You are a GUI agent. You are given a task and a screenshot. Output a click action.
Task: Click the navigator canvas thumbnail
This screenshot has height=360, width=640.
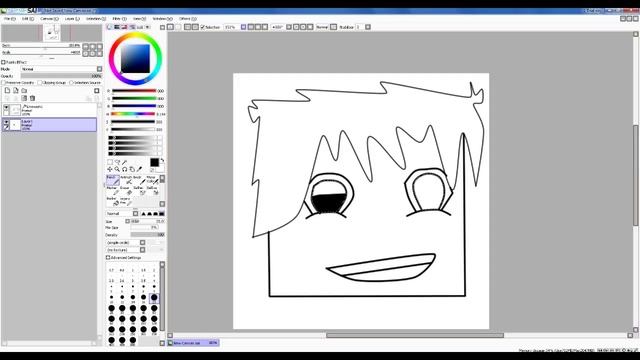click(52, 33)
